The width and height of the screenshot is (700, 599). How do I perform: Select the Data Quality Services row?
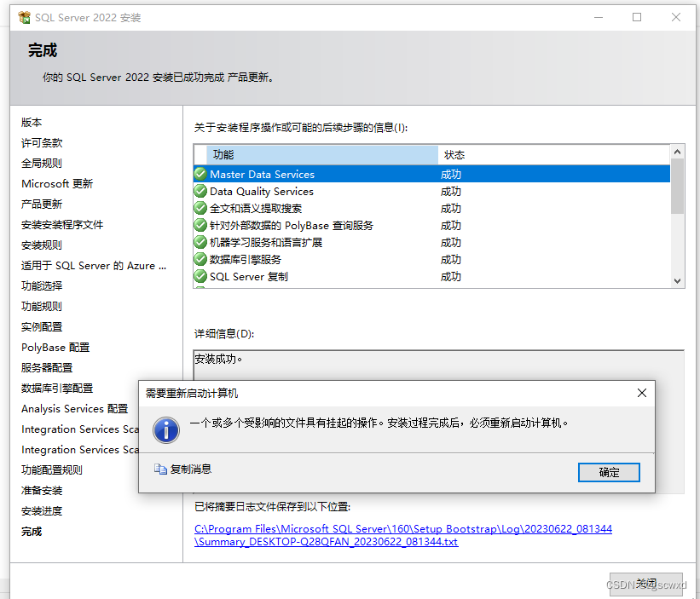tap(431, 192)
